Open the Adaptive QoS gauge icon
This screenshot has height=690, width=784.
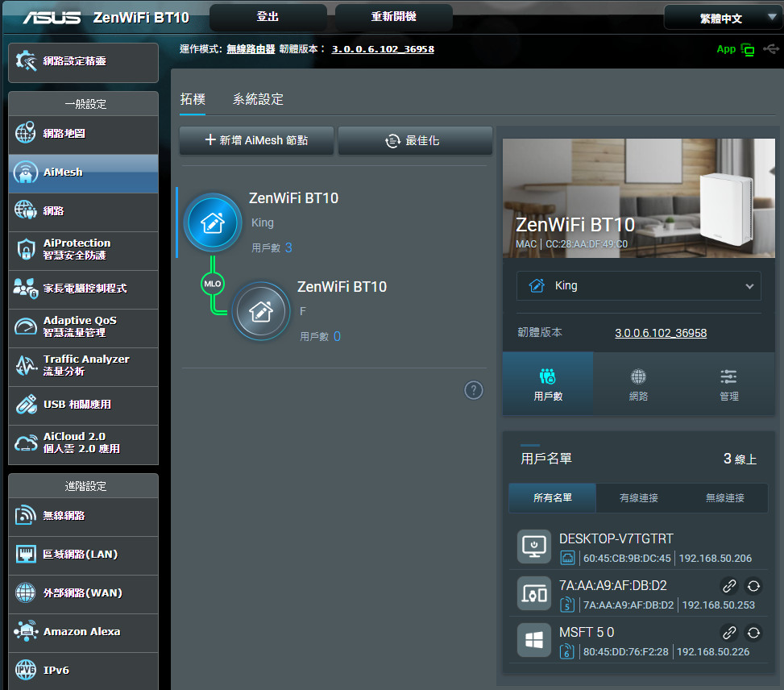point(26,326)
